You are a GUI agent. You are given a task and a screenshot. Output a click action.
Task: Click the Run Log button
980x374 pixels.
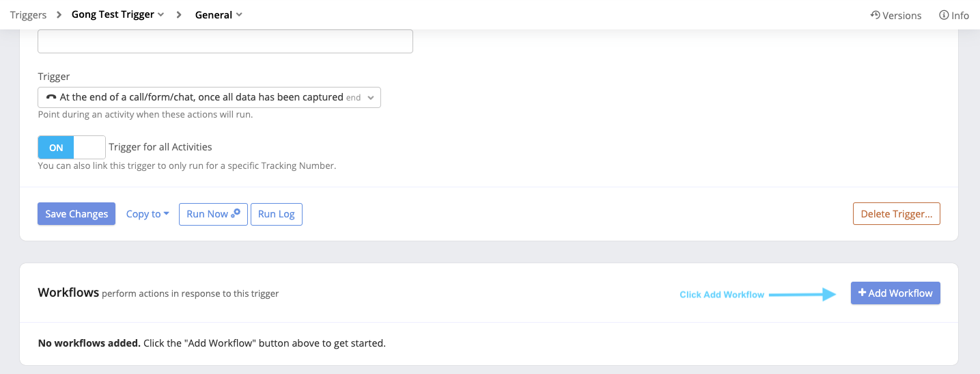(277, 214)
